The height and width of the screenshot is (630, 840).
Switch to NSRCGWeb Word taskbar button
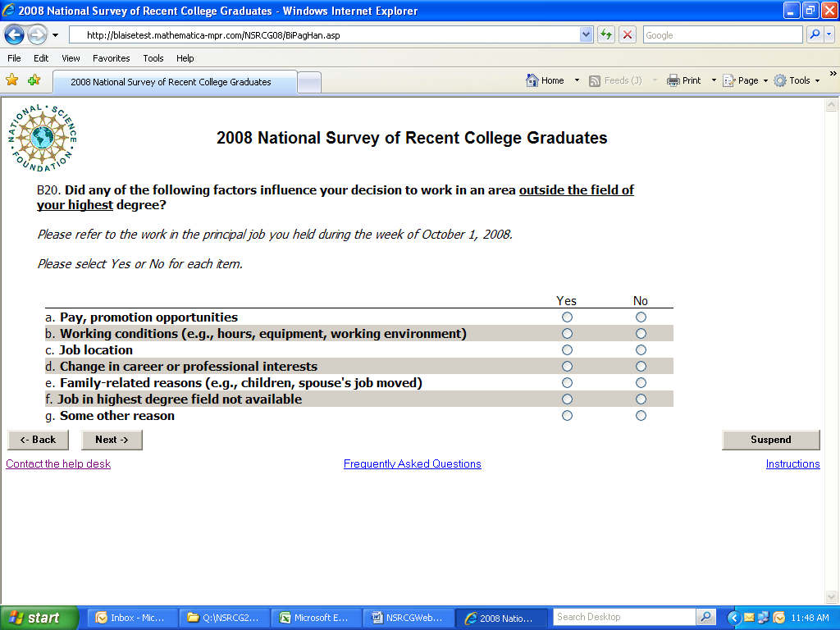[x=408, y=618]
